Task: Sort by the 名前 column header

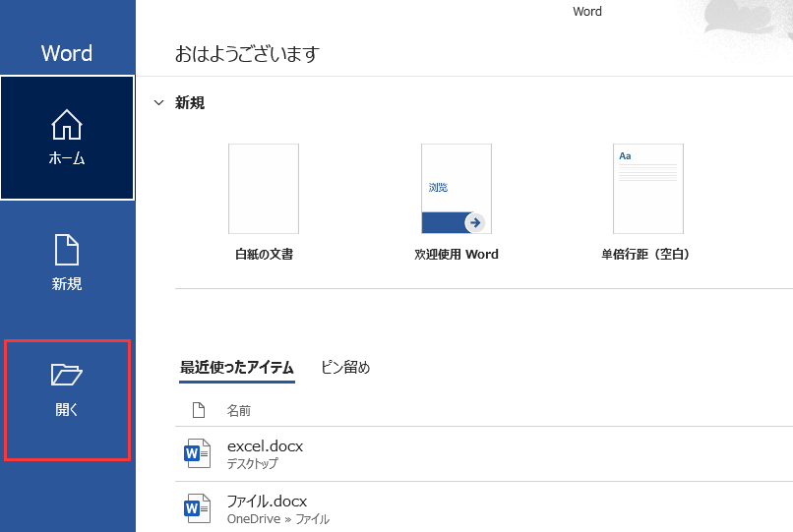Action: [x=239, y=411]
